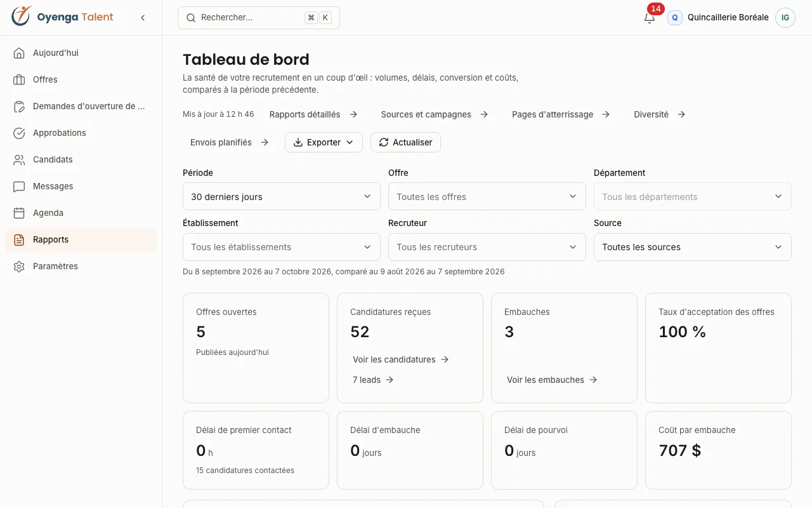The height and width of the screenshot is (508, 812).
Task: Open the Établissement filter dropdown
Action: [x=282, y=247]
